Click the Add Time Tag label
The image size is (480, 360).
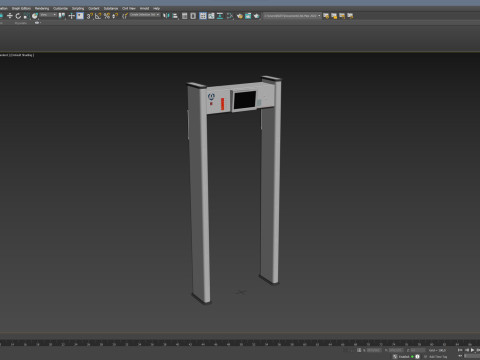[x=438, y=357]
